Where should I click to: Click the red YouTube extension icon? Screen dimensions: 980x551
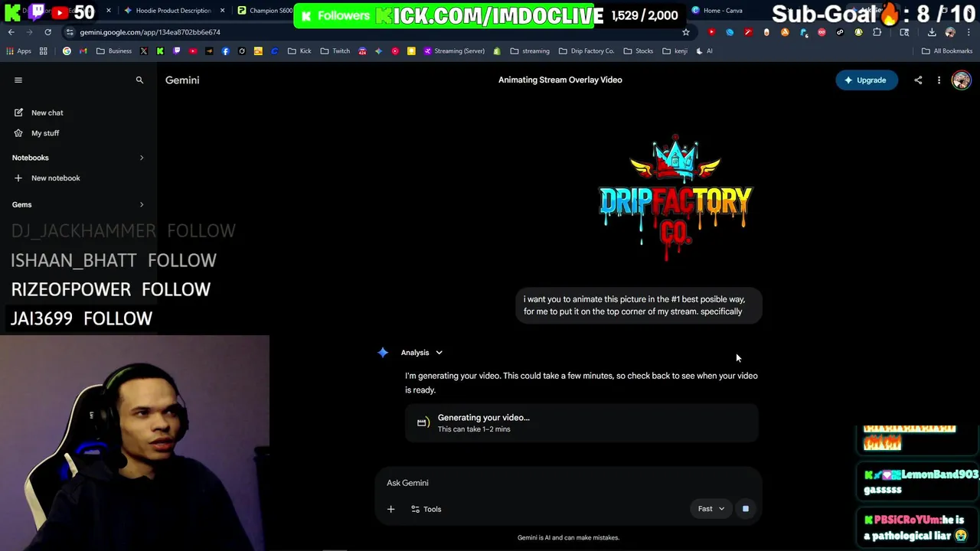tap(711, 32)
